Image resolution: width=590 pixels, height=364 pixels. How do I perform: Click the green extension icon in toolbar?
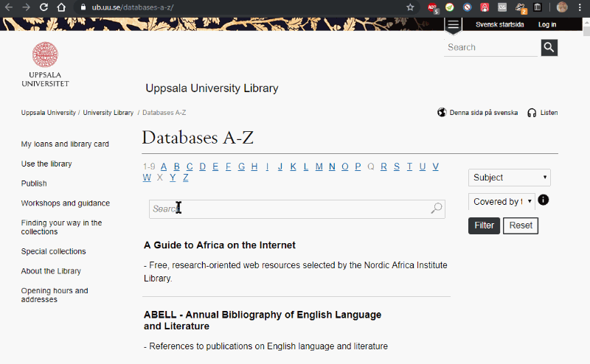pyautogui.click(x=450, y=7)
